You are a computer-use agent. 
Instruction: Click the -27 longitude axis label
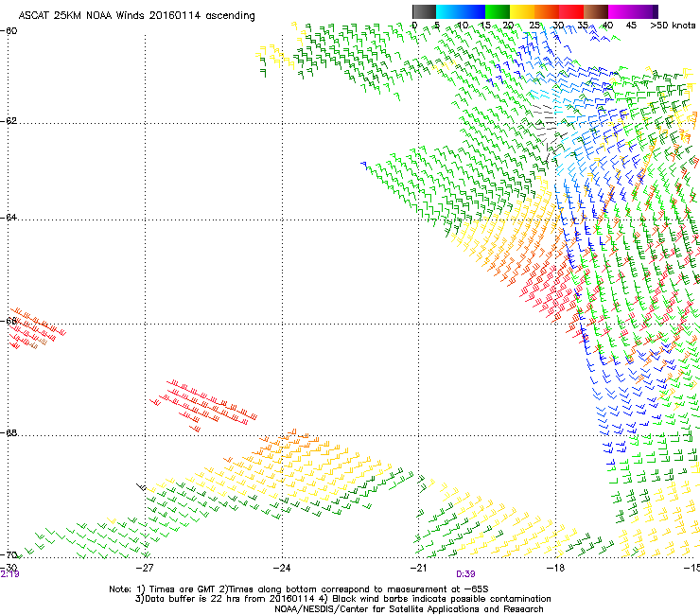[145, 568]
